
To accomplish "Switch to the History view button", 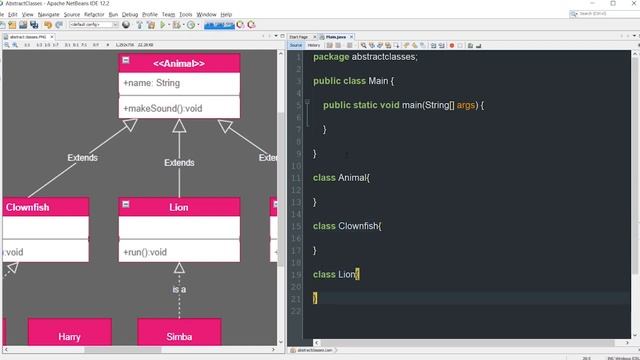I will point(313,45).
